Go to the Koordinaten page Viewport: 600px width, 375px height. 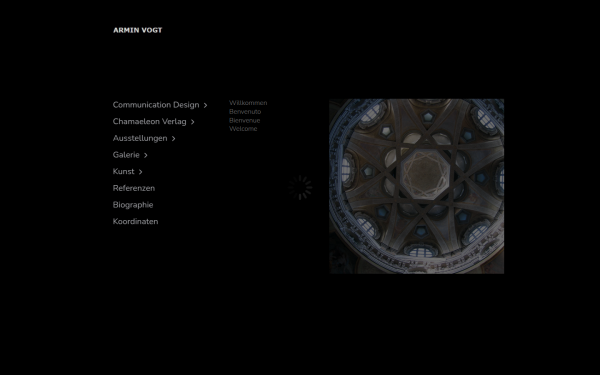pos(135,222)
